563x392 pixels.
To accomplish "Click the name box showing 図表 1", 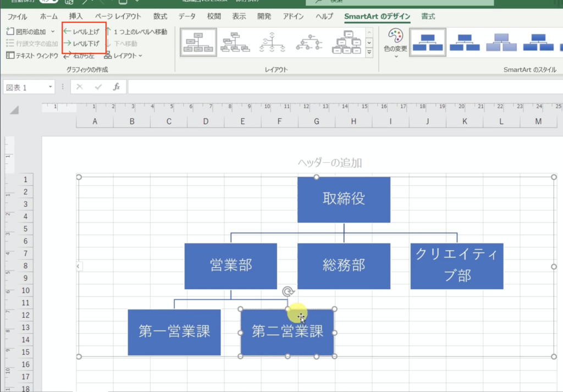I will click(25, 87).
